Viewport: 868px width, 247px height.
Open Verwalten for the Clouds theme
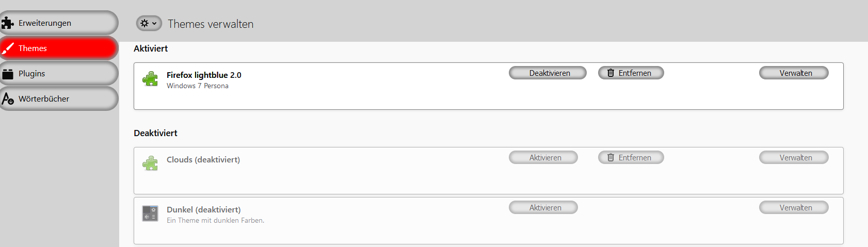[x=794, y=158]
